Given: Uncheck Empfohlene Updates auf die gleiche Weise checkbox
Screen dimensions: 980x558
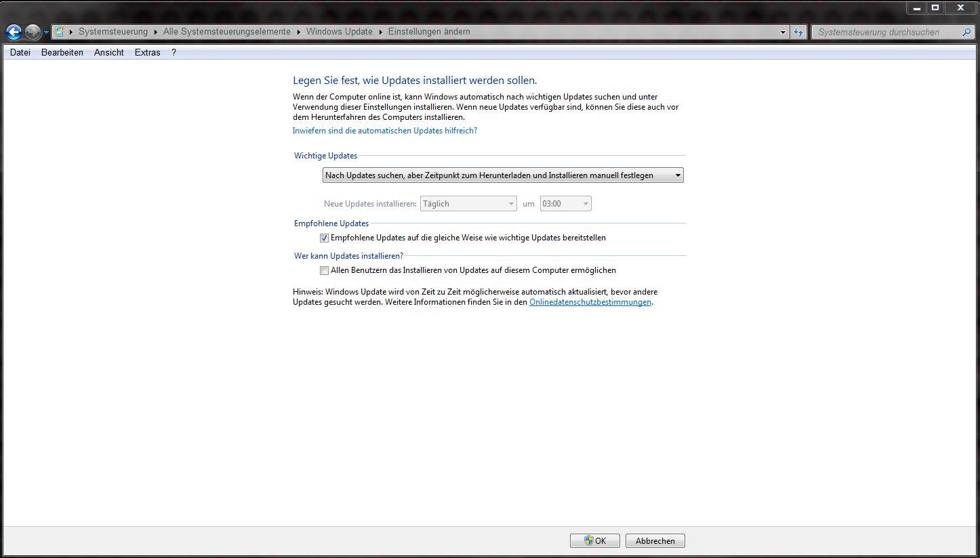Looking at the screenshot, I should coord(324,238).
